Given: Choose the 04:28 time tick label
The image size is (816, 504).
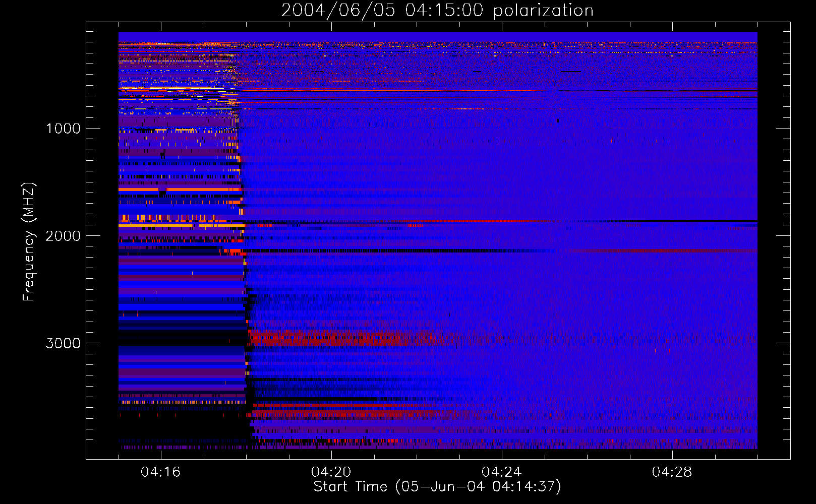Looking at the screenshot, I should coord(672,472).
